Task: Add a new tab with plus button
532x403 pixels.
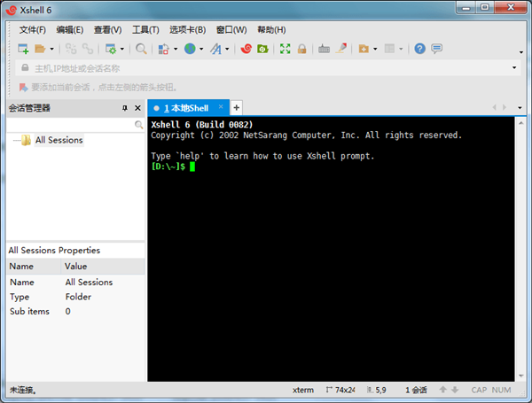Action: coord(237,107)
